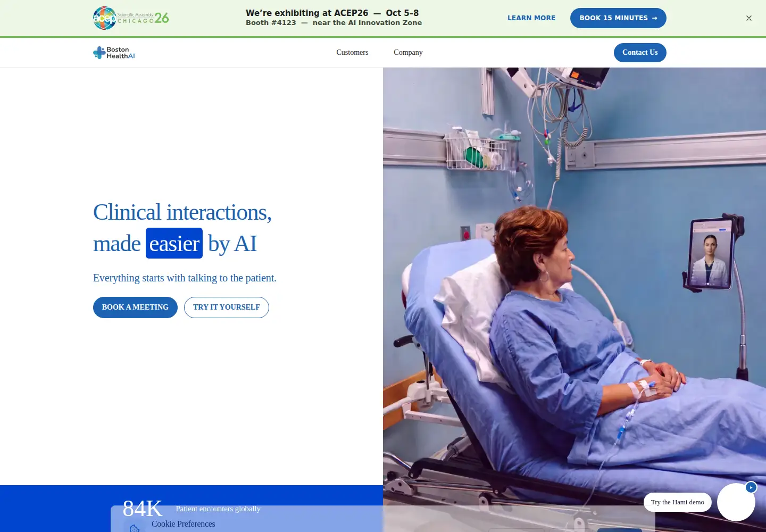Click the ACEP26 Chicago logo in banner
The height and width of the screenshot is (532, 766).
pyautogui.click(x=131, y=18)
